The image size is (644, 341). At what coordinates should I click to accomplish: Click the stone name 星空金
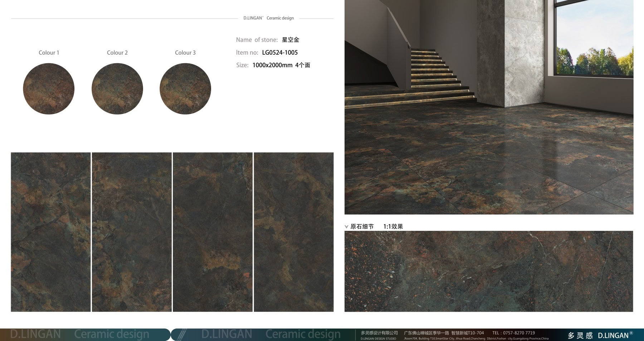pyautogui.click(x=291, y=40)
